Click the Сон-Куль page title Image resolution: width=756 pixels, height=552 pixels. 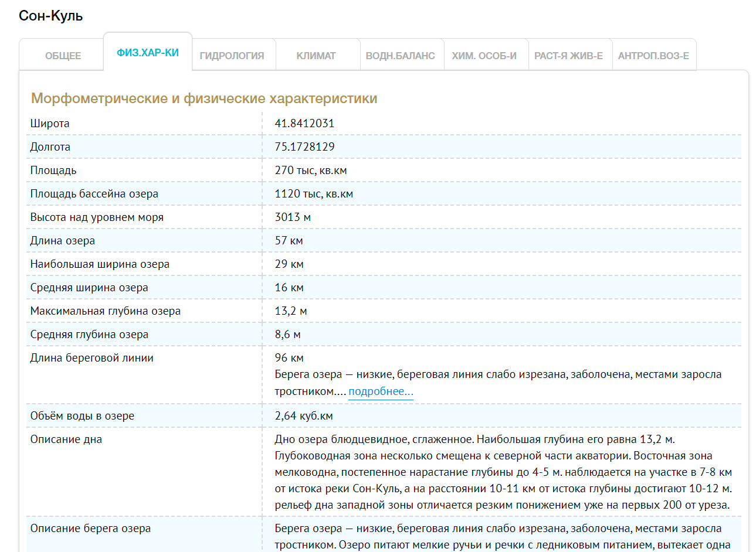(51, 16)
